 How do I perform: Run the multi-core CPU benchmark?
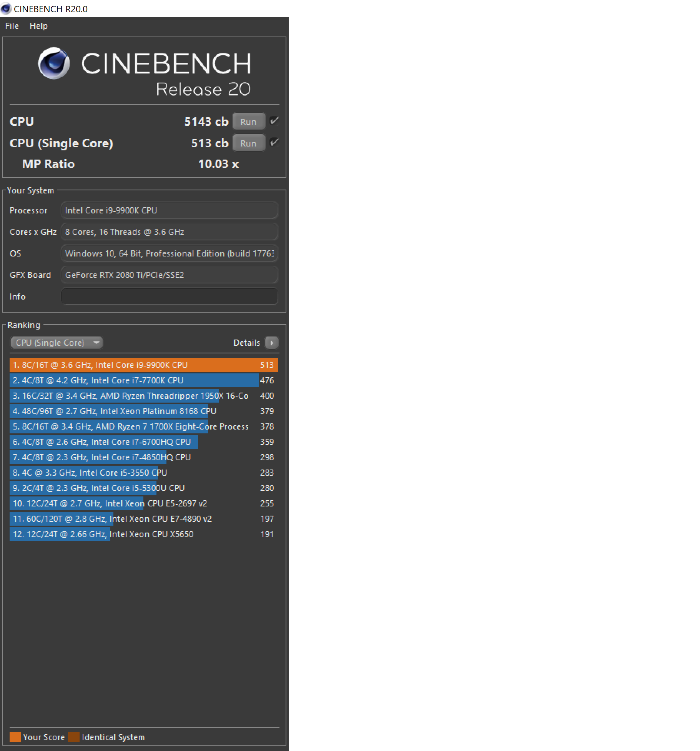(248, 121)
